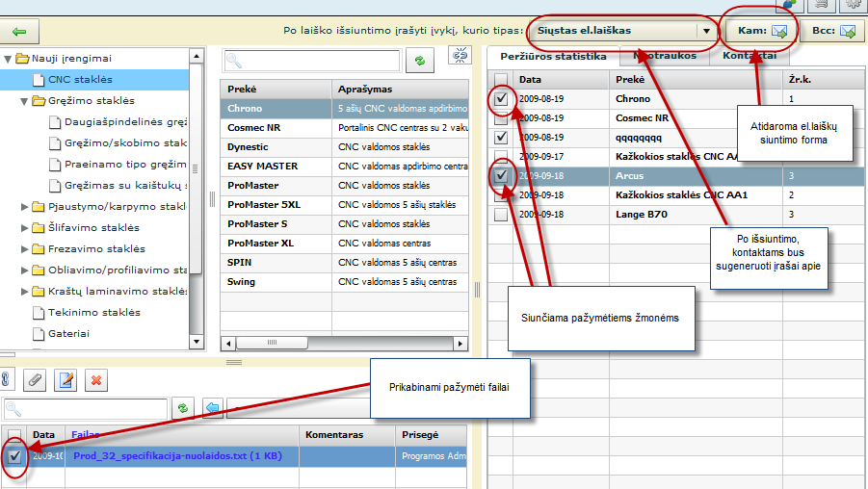This screenshot has width=868, height=489.
Task: Sort statistics by Žr.k. column header
Action: tap(825, 80)
